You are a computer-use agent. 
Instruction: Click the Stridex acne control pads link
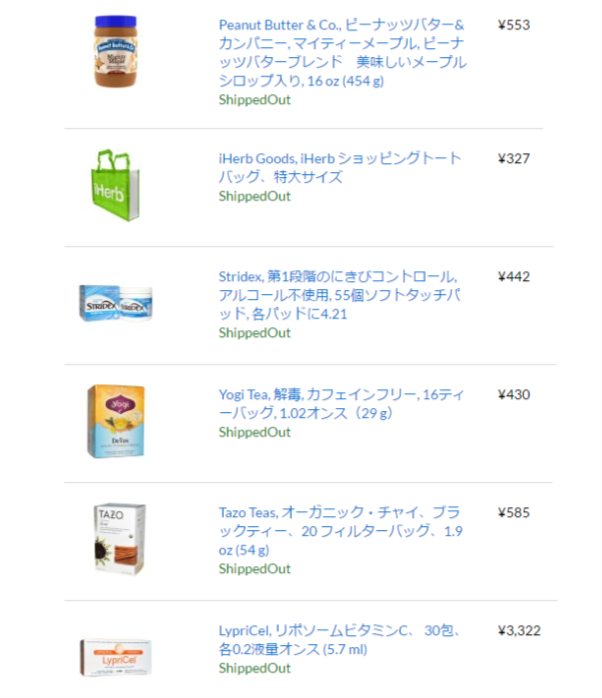point(338,295)
